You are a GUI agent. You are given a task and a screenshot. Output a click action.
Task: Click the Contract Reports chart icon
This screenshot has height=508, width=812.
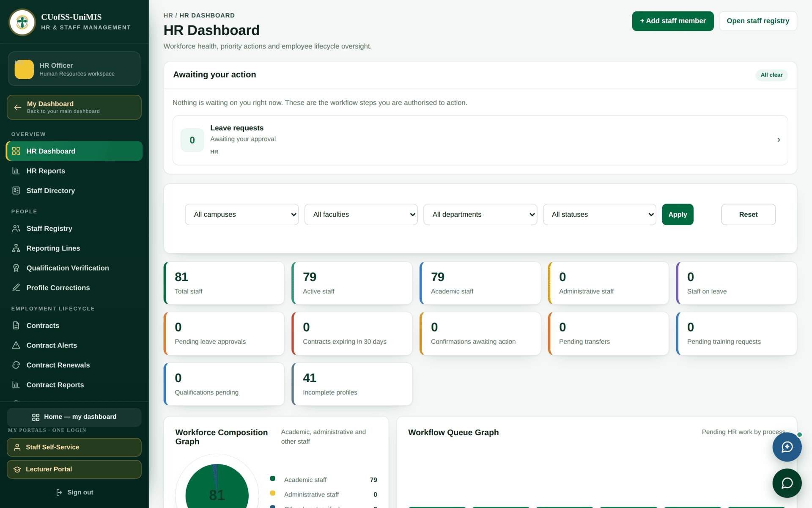[x=16, y=385]
